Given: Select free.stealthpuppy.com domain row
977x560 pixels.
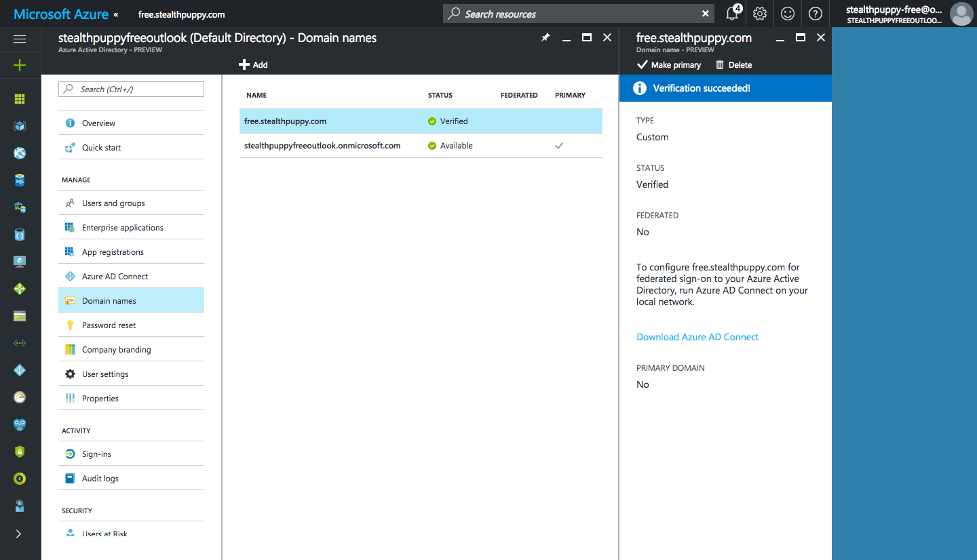Looking at the screenshot, I should click(x=421, y=121).
